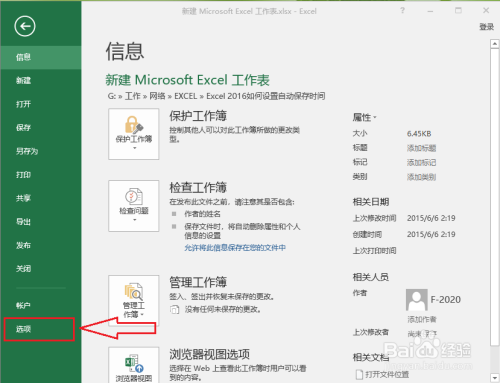Viewport: 500px width, 383px height.
Task: Expand the 属性 dropdown
Action: click(x=364, y=117)
